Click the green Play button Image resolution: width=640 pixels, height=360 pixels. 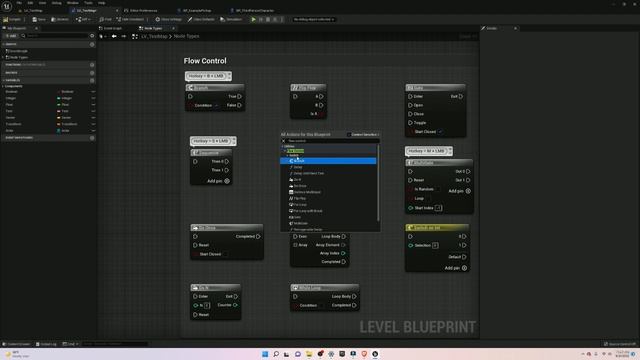253,19
